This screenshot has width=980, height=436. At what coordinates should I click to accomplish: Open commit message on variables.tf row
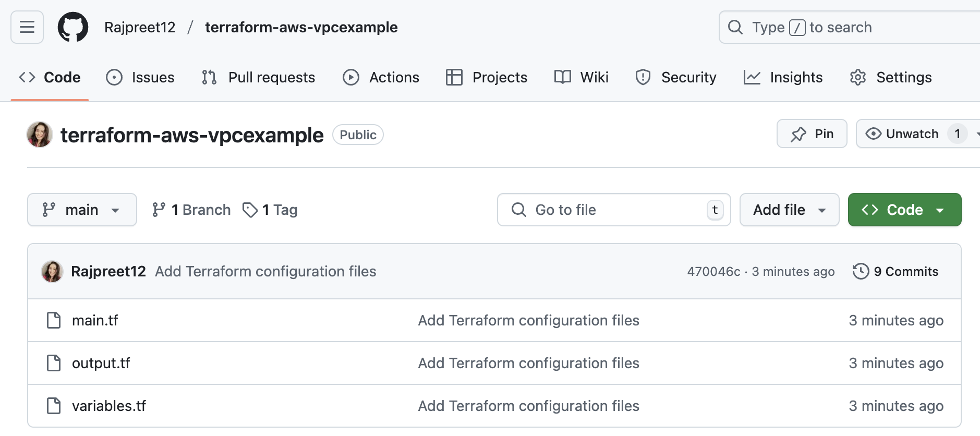tap(528, 406)
